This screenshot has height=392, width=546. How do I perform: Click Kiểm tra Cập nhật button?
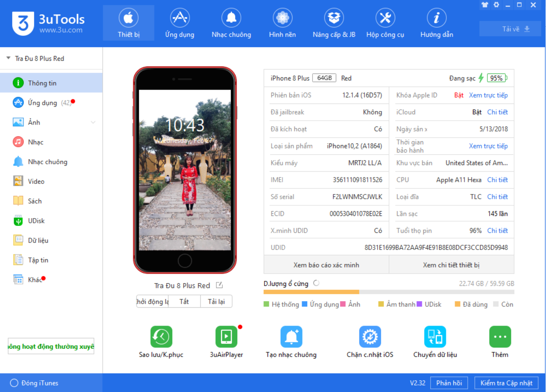click(x=506, y=383)
